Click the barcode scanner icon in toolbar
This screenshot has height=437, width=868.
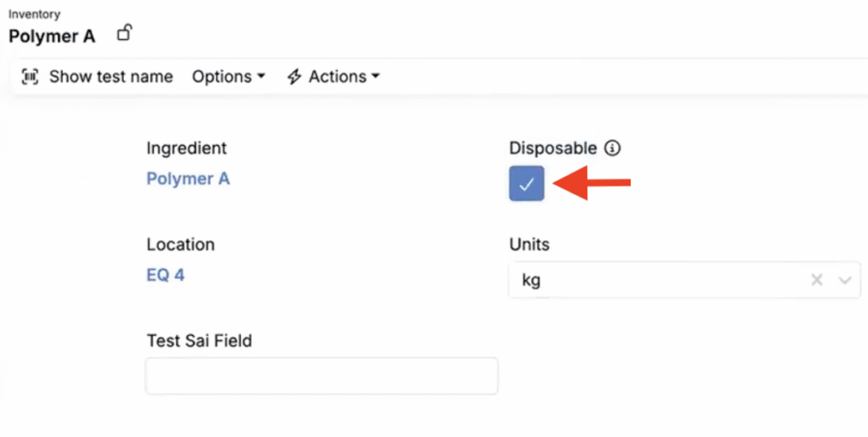click(x=30, y=76)
